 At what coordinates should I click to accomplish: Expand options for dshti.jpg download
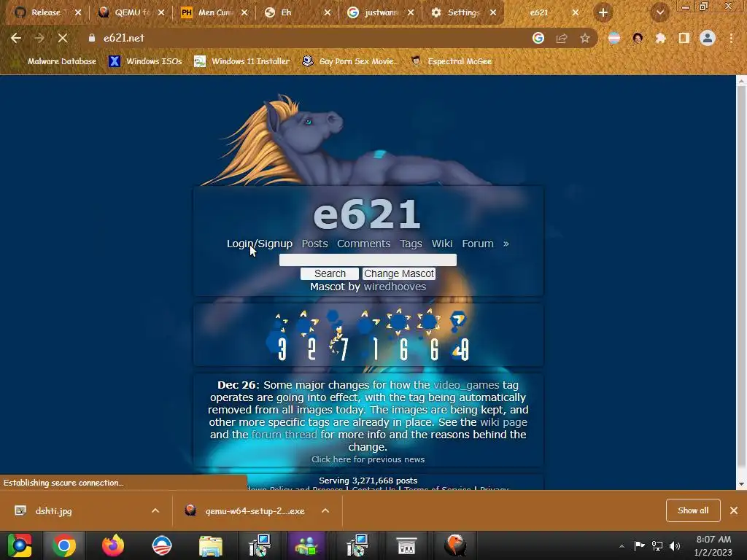coord(155,511)
